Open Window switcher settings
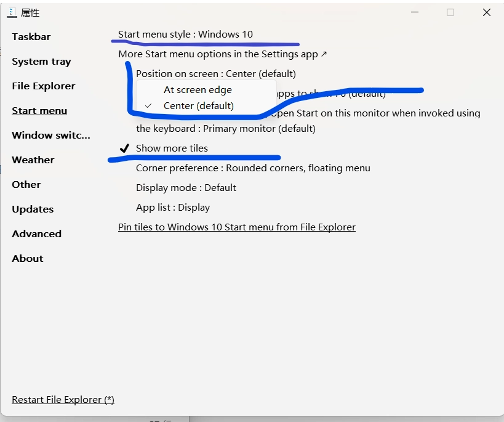Screen dimensions: 504x422 click(50, 136)
